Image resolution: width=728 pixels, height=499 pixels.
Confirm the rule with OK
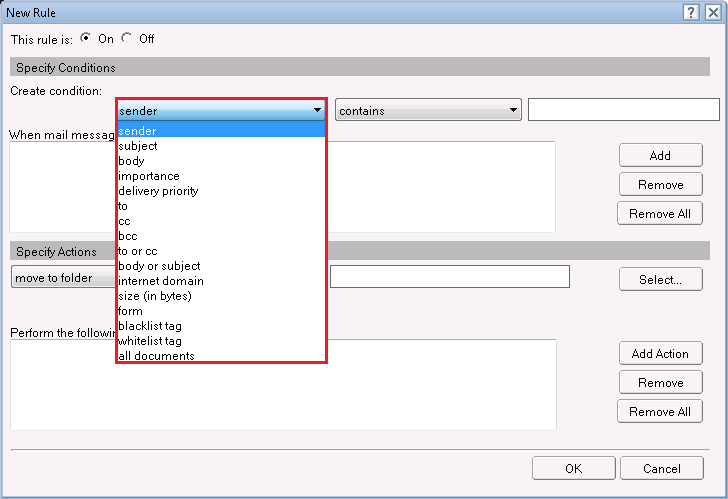click(573, 468)
